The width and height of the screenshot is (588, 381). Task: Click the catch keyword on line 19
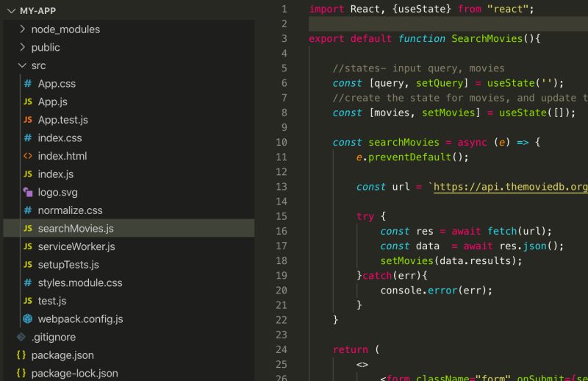click(377, 276)
